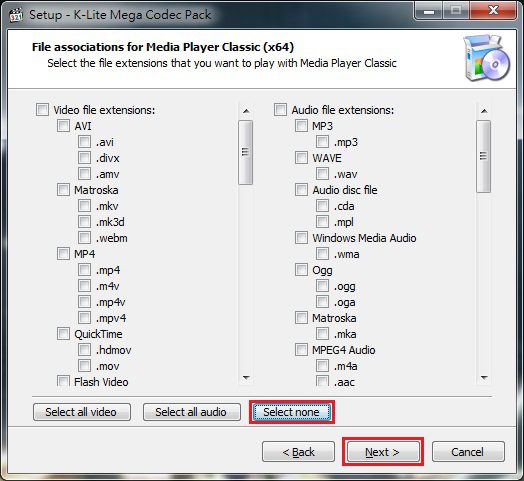524x481 pixels.
Task: Select the QuickTime group checkbox
Action: (63, 334)
